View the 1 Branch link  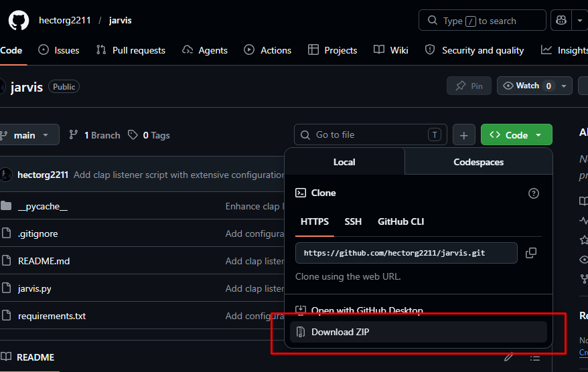95,135
